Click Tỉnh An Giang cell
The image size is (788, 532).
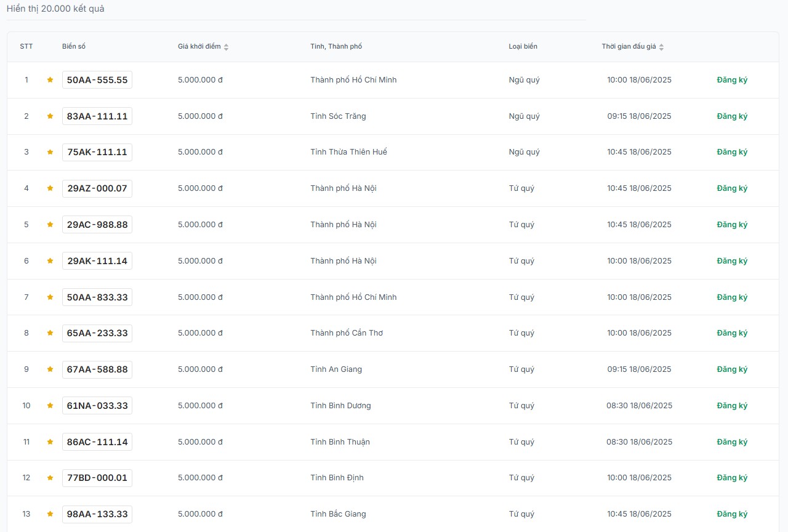(336, 369)
